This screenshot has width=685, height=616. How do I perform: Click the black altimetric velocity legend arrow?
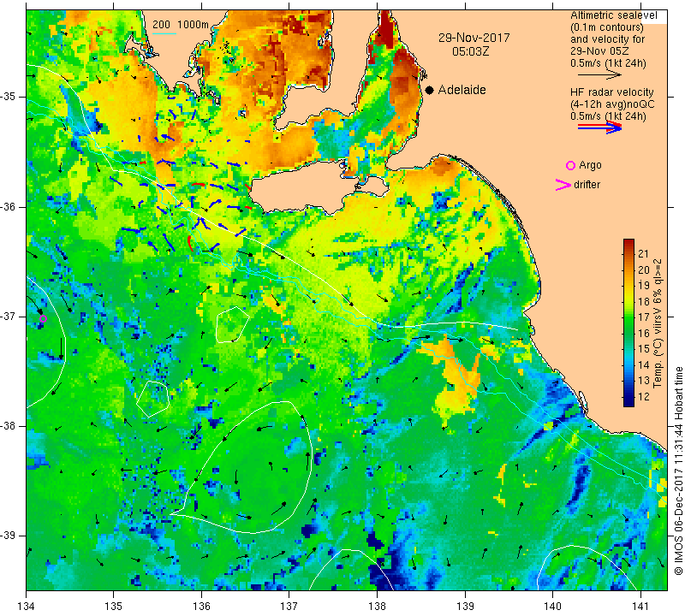coord(599,75)
